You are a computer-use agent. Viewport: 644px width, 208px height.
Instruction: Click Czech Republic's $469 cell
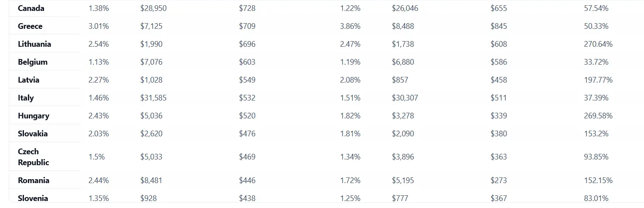coord(247,157)
